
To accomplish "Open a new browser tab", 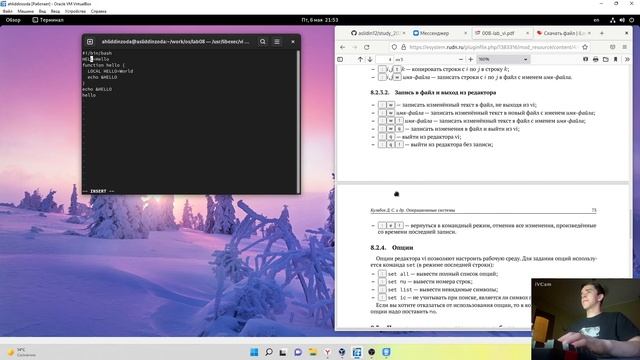I will click(602, 33).
